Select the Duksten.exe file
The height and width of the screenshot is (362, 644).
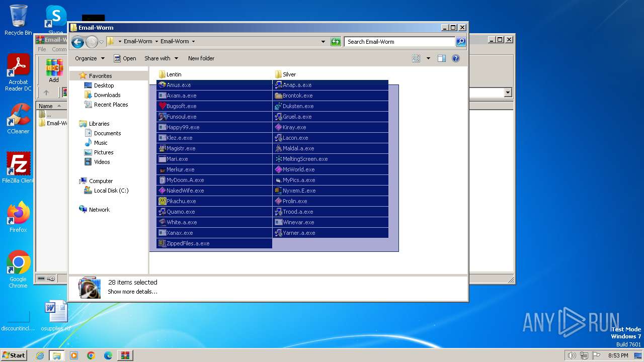331,106
